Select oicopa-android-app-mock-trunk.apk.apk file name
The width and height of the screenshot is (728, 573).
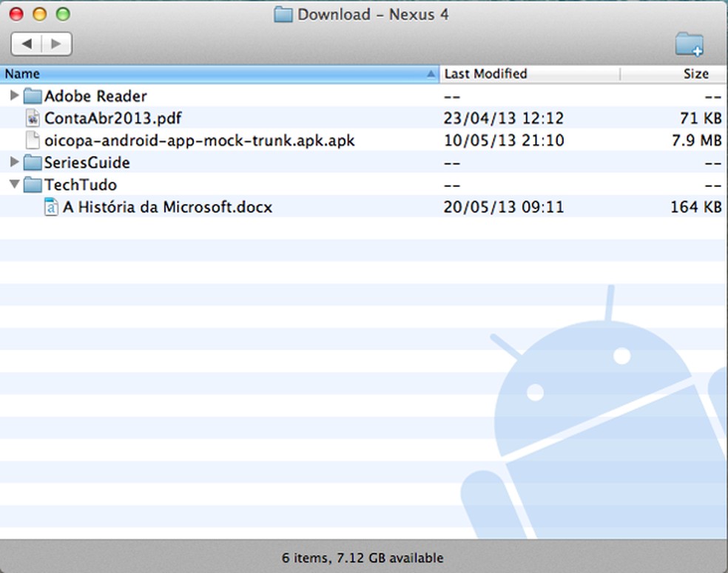(x=199, y=140)
